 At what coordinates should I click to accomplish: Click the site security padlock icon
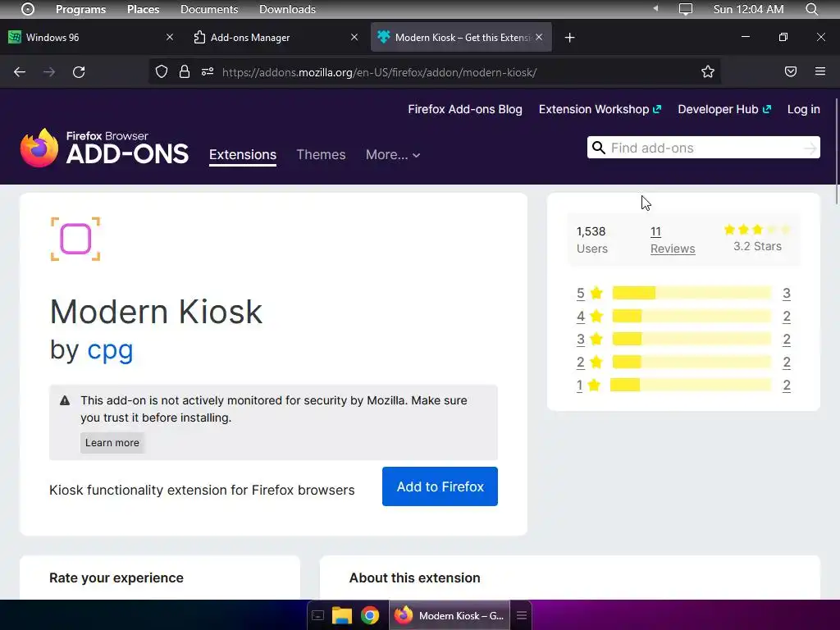click(185, 72)
